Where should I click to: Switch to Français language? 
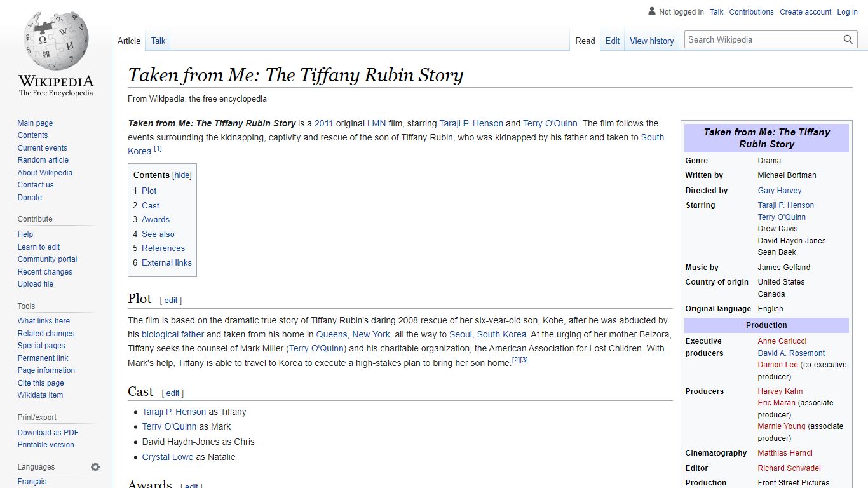pos(32,482)
